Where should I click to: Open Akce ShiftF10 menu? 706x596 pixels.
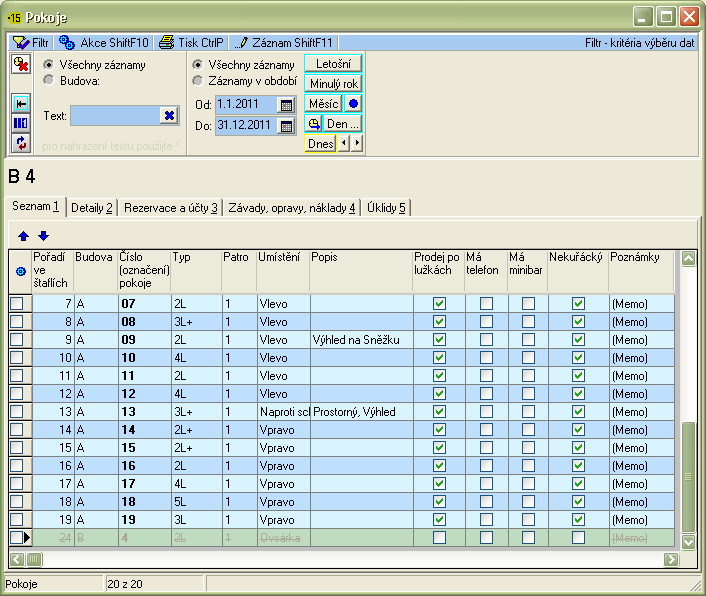(104, 43)
